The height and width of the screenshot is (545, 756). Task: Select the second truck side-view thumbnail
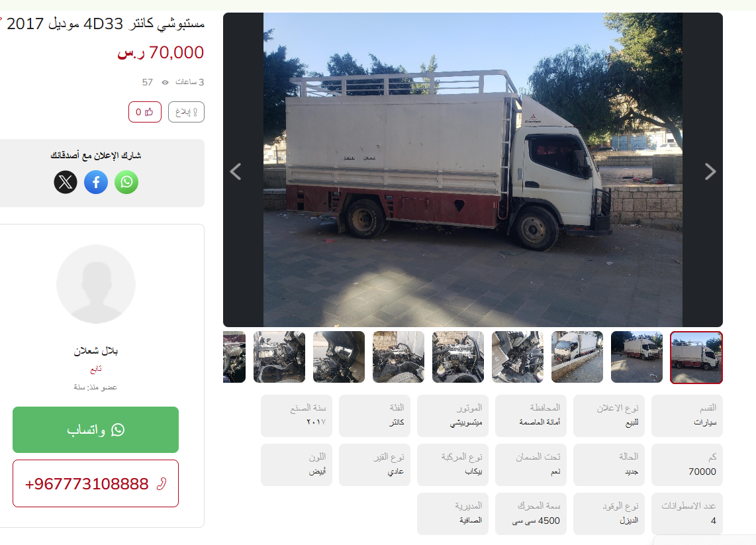[636, 357]
